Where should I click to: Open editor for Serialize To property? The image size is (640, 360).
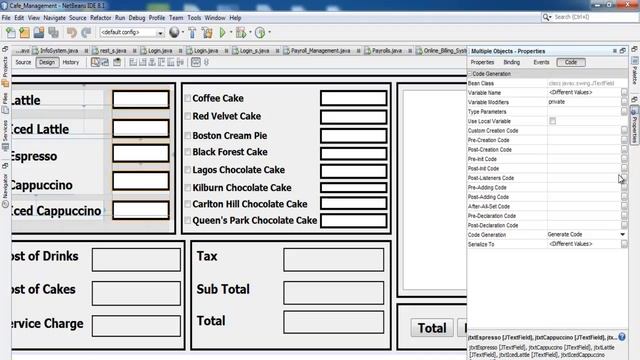624,244
